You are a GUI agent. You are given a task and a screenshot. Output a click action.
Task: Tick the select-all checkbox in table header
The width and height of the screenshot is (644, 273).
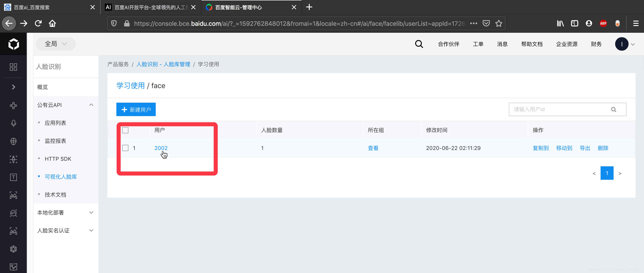click(125, 130)
